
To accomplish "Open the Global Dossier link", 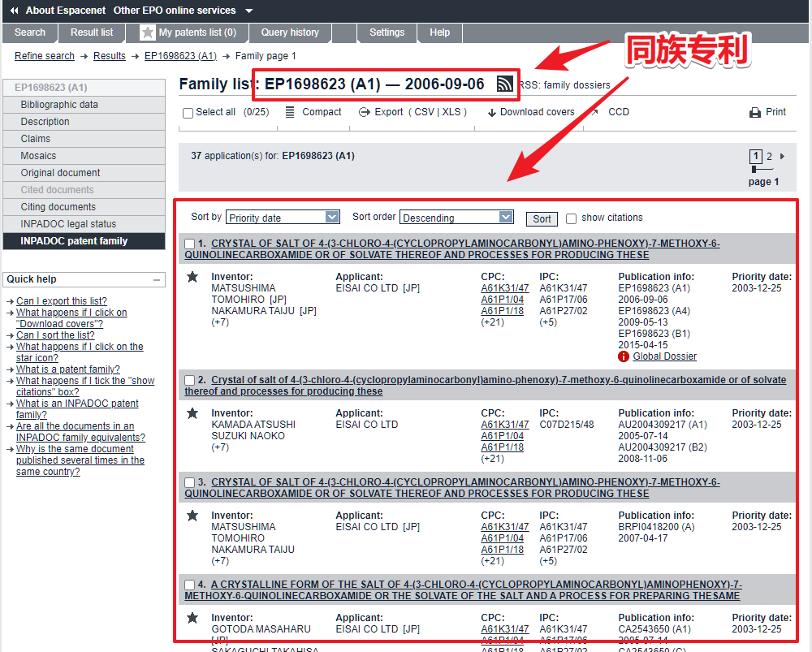I will coord(664,356).
